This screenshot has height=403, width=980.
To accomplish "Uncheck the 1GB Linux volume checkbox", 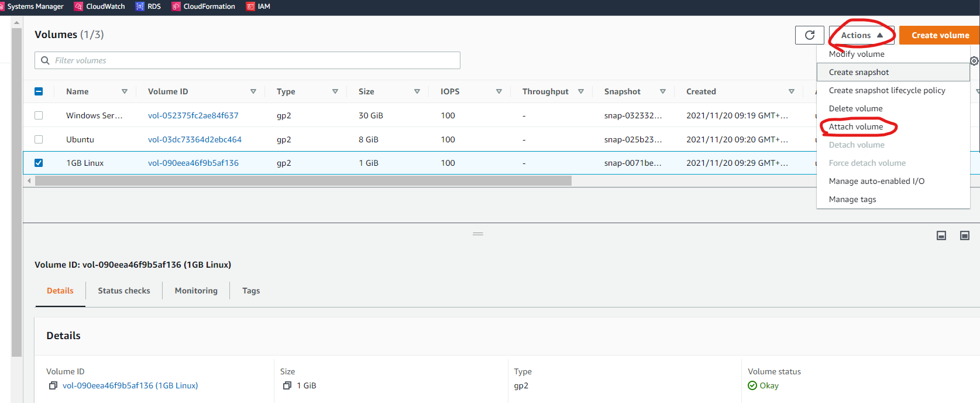I will point(39,163).
